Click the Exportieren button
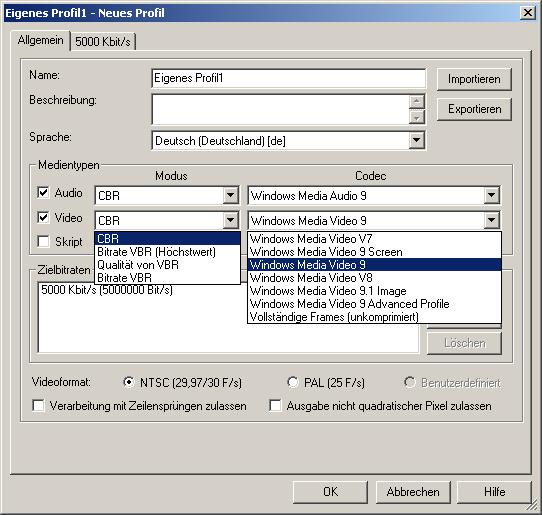 pyautogui.click(x=474, y=109)
